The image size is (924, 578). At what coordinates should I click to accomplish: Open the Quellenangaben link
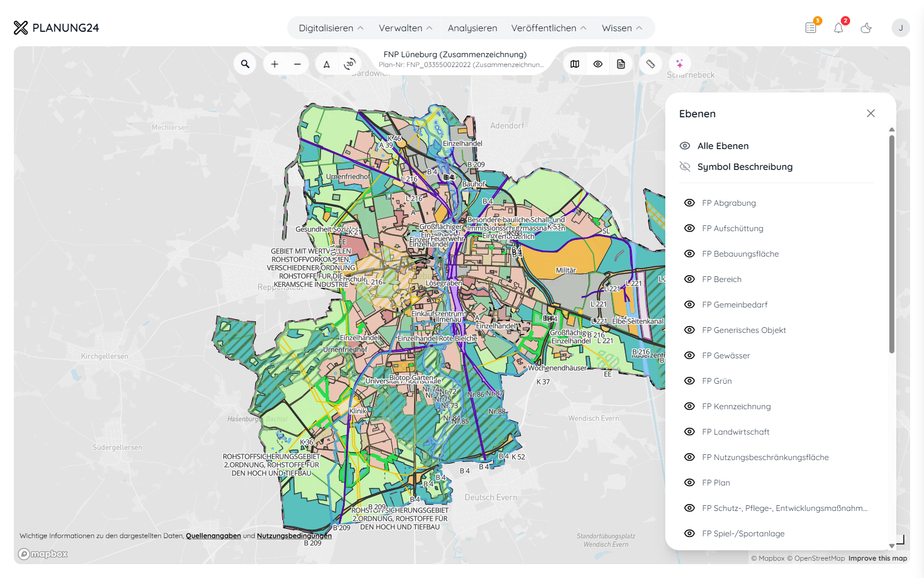[x=214, y=536]
